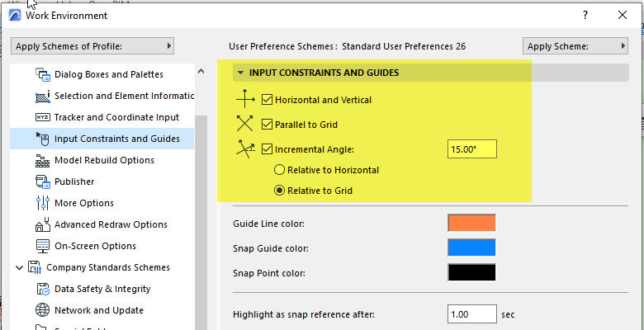Click the Advanced Redraw Options icon
The image size is (644, 330).
[43, 224]
